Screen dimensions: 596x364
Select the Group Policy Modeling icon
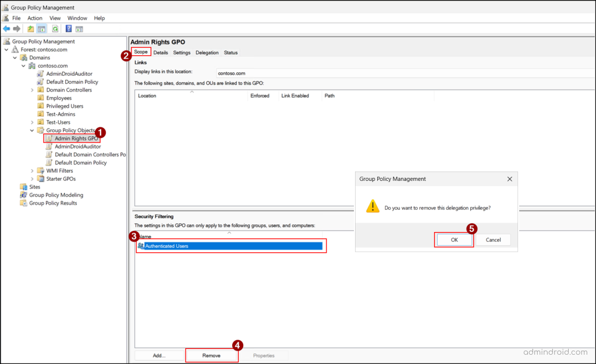pyautogui.click(x=24, y=195)
